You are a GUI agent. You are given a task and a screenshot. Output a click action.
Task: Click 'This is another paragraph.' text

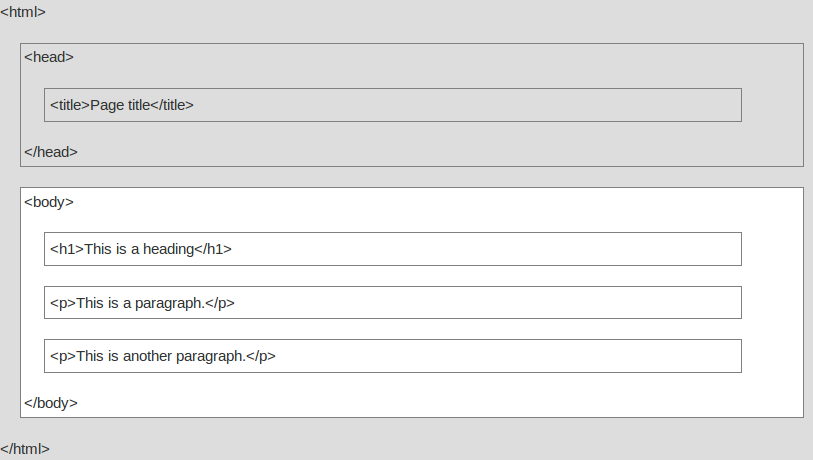160,356
